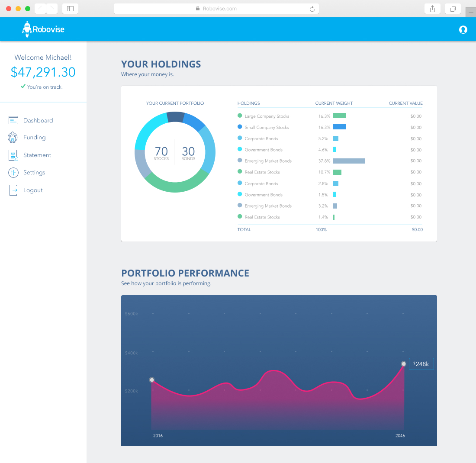Click the "CURRENT VALUE" column header
476x463 pixels.
405,103
